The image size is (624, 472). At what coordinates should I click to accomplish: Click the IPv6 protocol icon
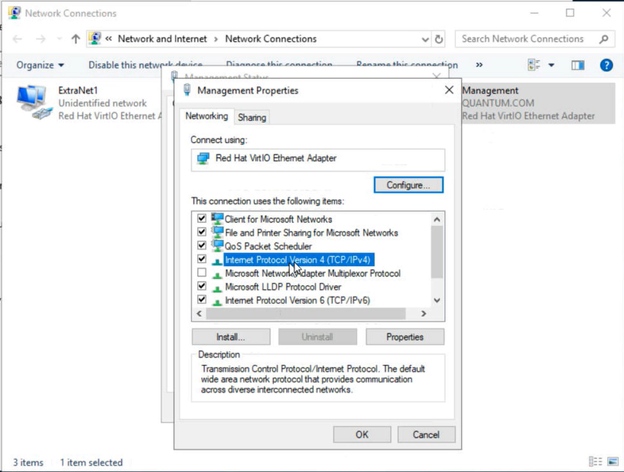pos(217,302)
